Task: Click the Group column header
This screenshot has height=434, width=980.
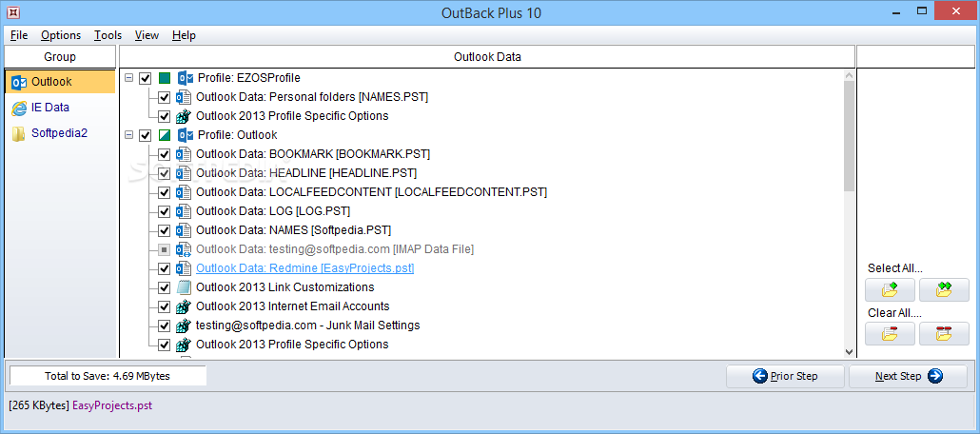Action: pyautogui.click(x=60, y=57)
